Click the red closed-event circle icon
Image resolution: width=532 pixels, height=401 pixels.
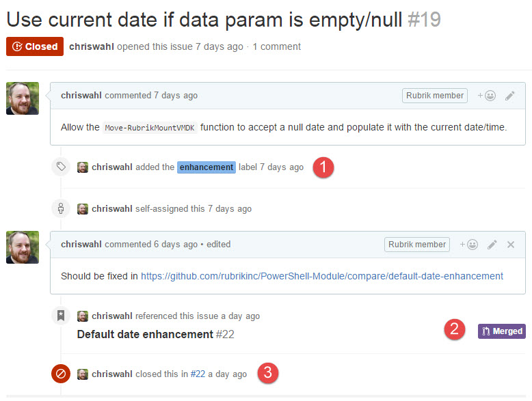tap(61, 374)
